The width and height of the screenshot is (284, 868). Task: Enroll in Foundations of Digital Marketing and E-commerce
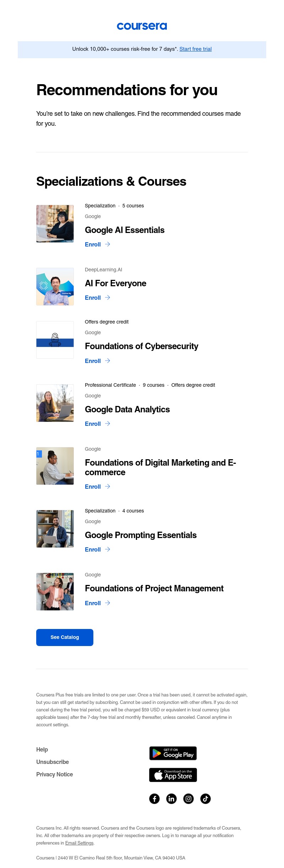(x=93, y=487)
